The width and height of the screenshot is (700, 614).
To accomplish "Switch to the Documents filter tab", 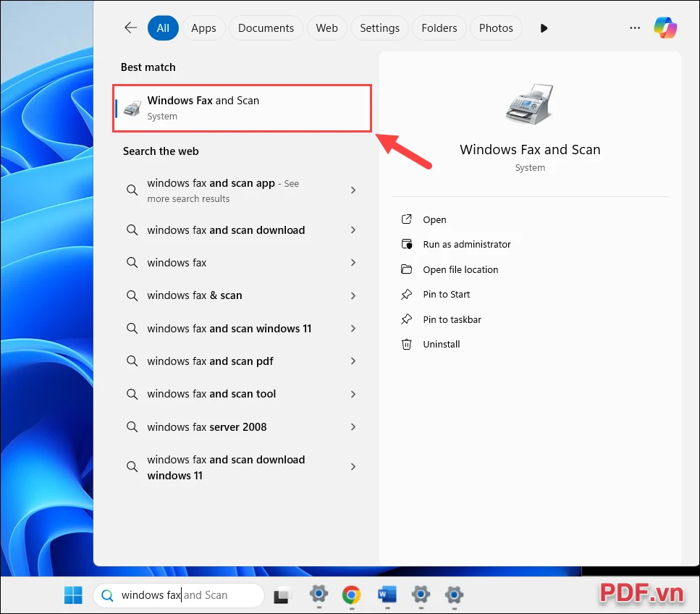I will coord(266,28).
